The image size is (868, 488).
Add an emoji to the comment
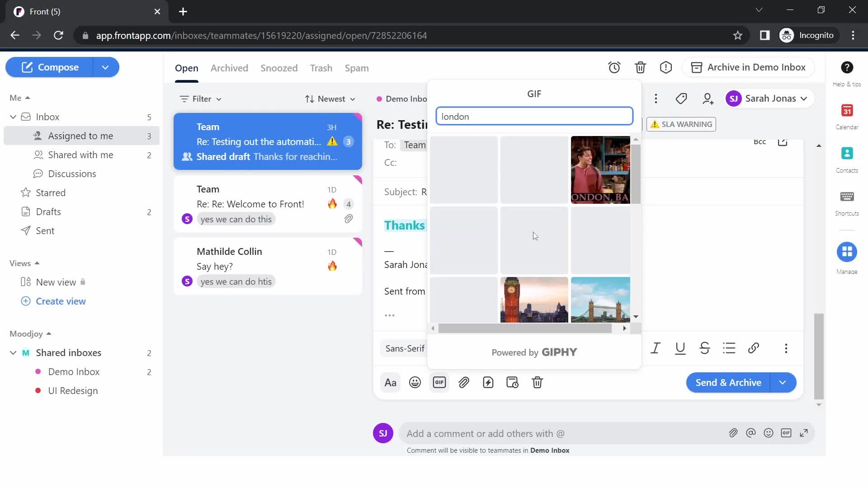[x=769, y=433]
